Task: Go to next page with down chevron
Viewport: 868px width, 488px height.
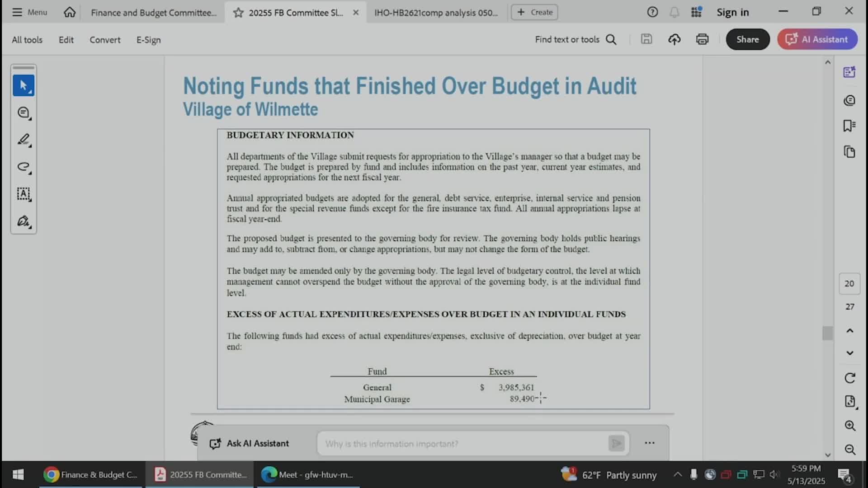Action: tap(849, 353)
